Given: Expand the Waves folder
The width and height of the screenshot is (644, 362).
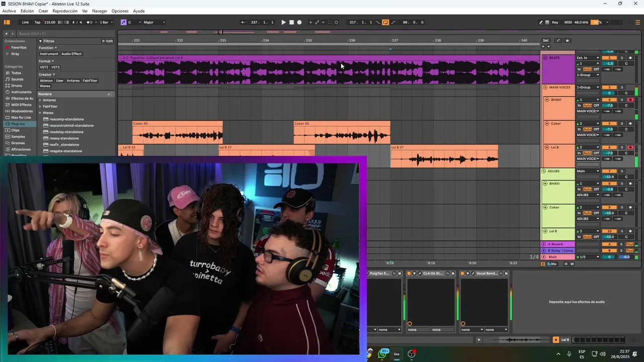Looking at the screenshot, I should (x=40, y=113).
